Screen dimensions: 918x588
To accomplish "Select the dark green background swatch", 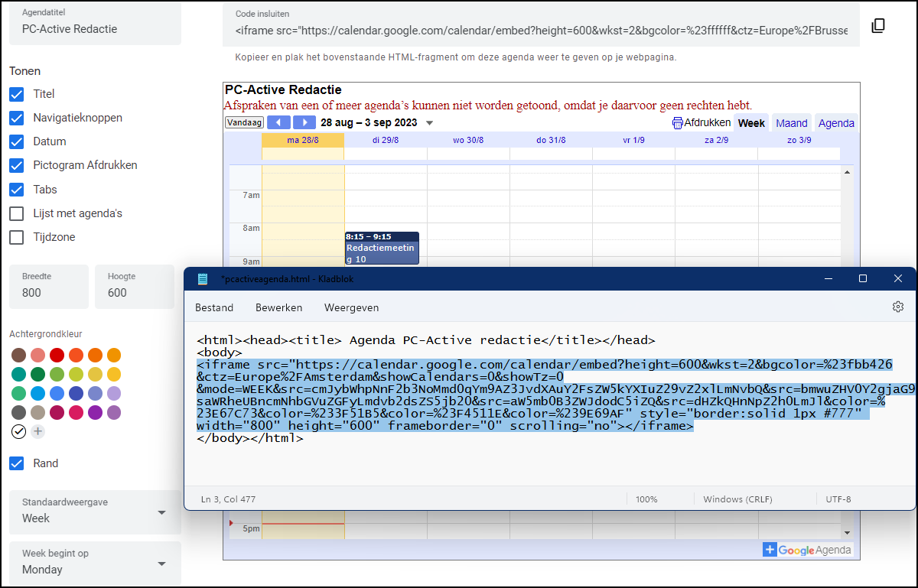I will 37,375.
